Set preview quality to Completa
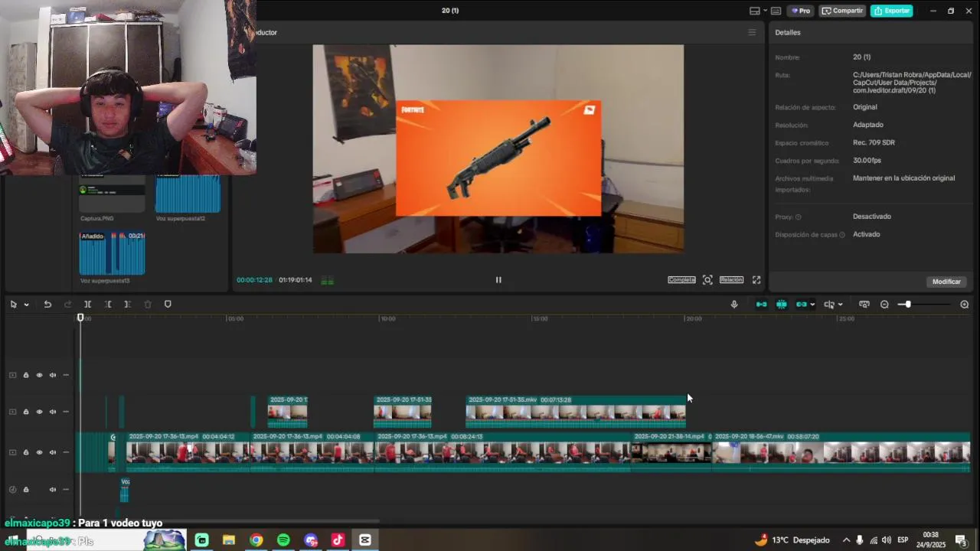980x551 pixels. (x=681, y=280)
